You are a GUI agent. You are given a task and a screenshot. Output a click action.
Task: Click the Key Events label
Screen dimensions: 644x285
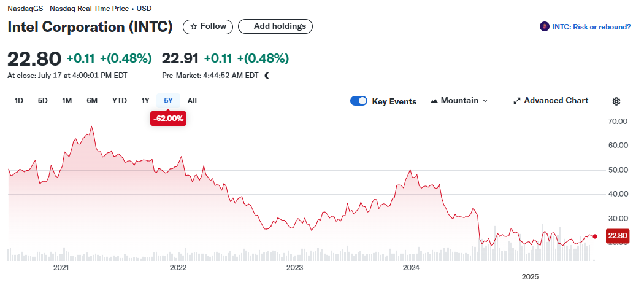(394, 101)
